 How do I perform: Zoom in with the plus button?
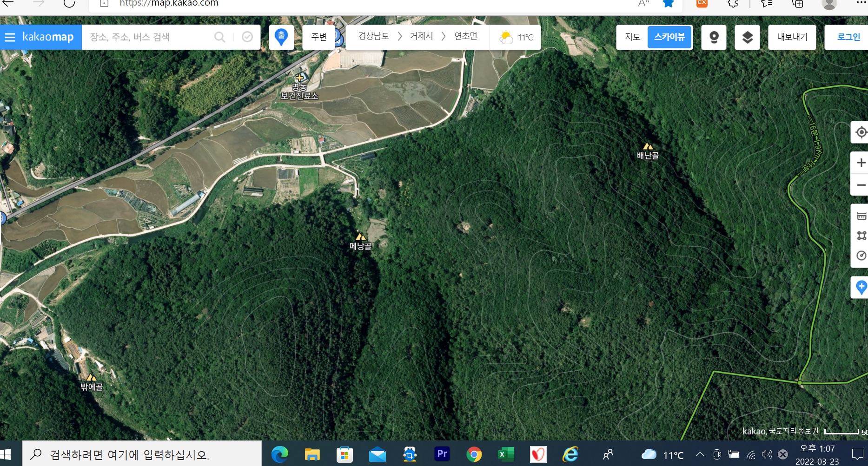click(x=861, y=163)
